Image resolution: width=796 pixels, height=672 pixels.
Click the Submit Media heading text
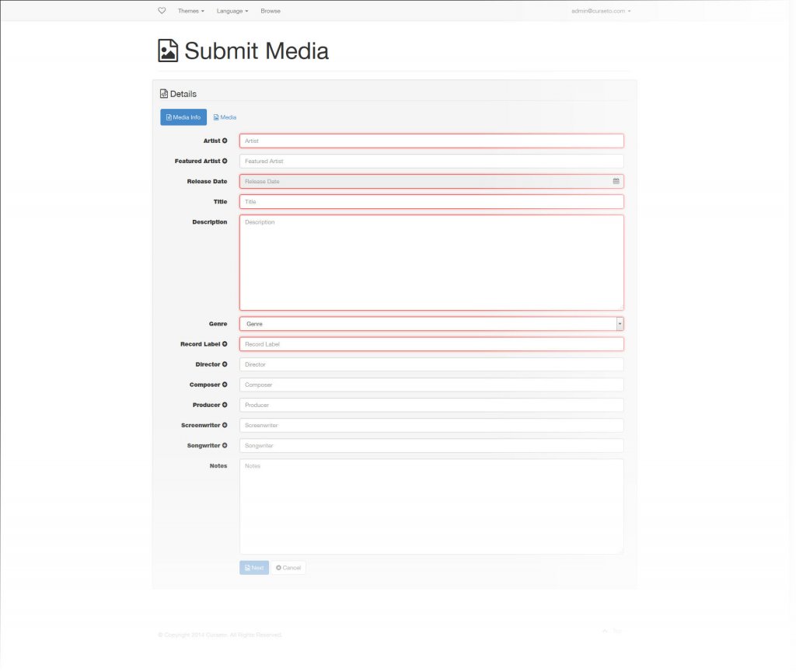click(257, 50)
